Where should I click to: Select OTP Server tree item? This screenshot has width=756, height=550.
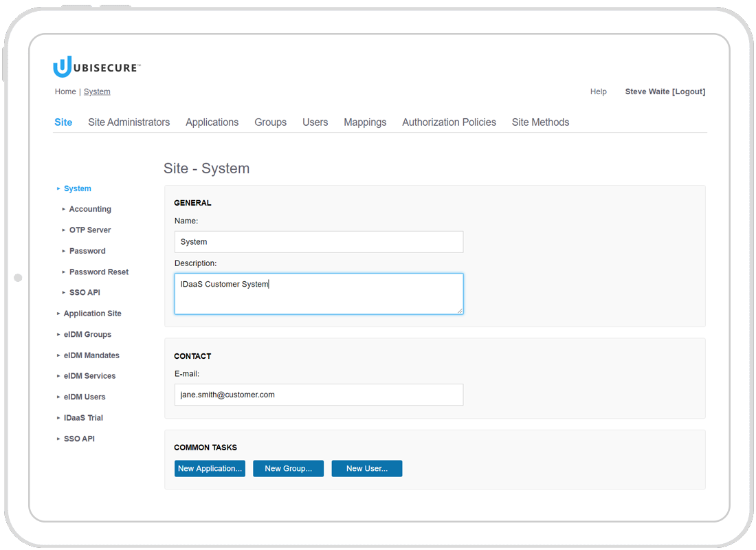[90, 230]
